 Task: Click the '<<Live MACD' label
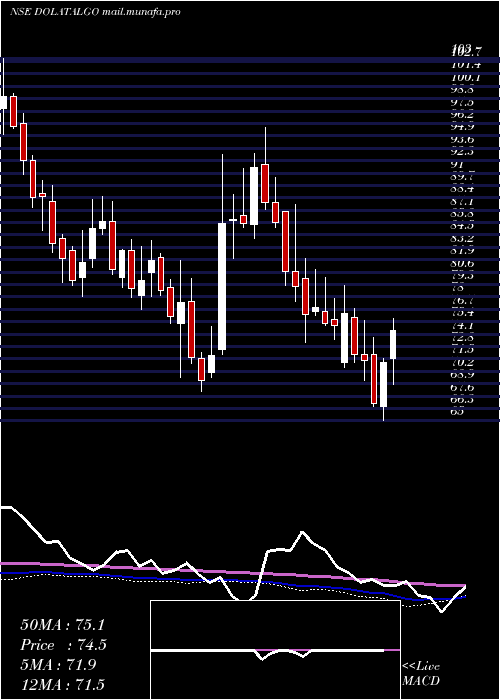coord(421,674)
